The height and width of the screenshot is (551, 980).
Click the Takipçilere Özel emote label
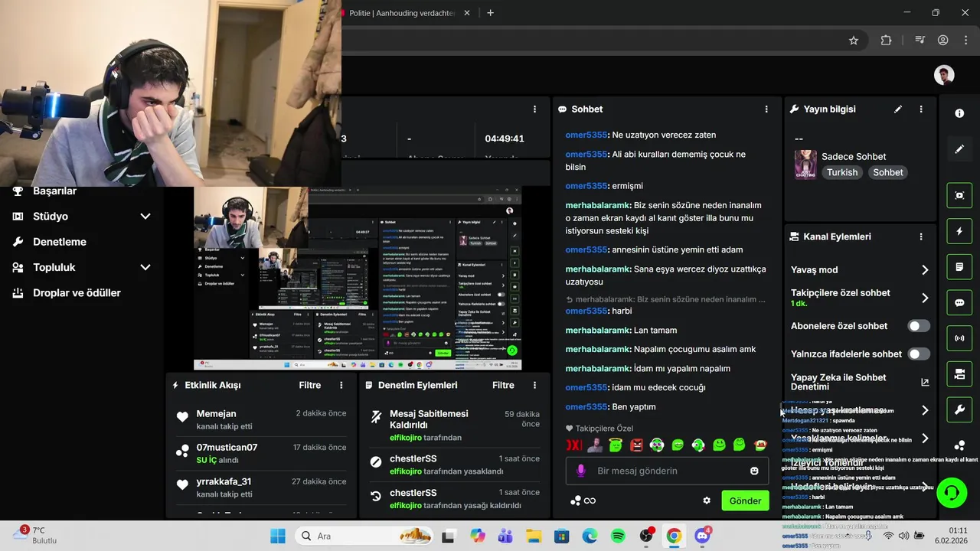[x=599, y=429]
